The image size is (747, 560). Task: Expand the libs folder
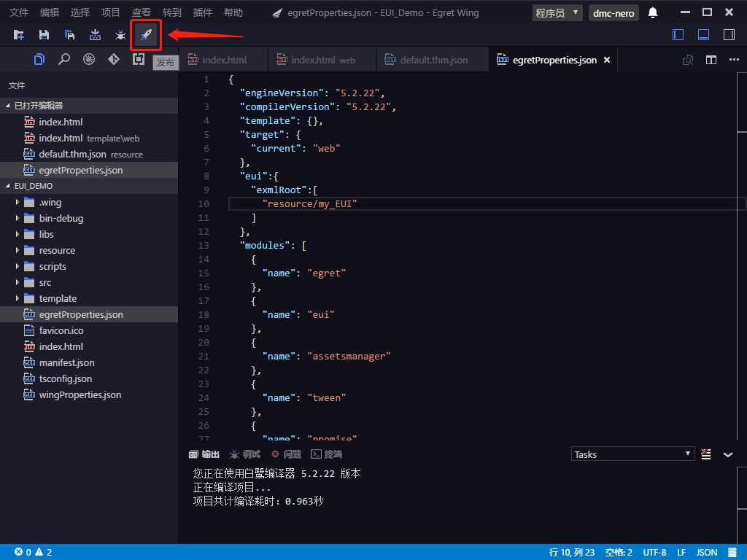point(18,234)
